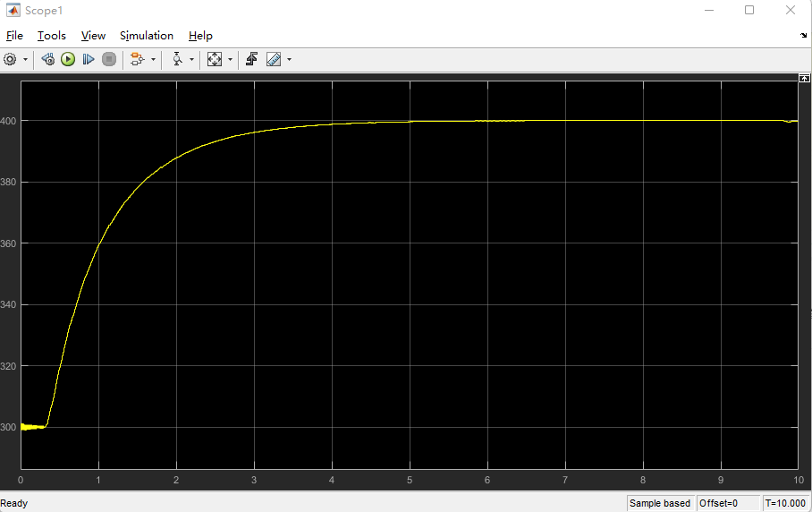The height and width of the screenshot is (512, 812).
Task: Expand the Zoom tool dropdown arrow
Action: pos(191,60)
